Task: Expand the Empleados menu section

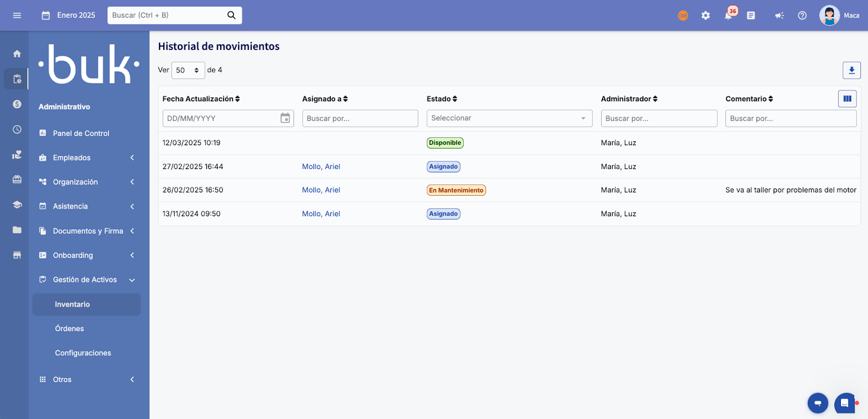Action: tap(87, 158)
